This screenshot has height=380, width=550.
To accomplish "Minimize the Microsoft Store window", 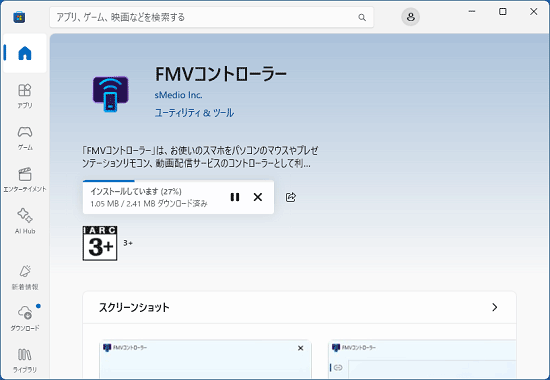I will click(472, 12).
